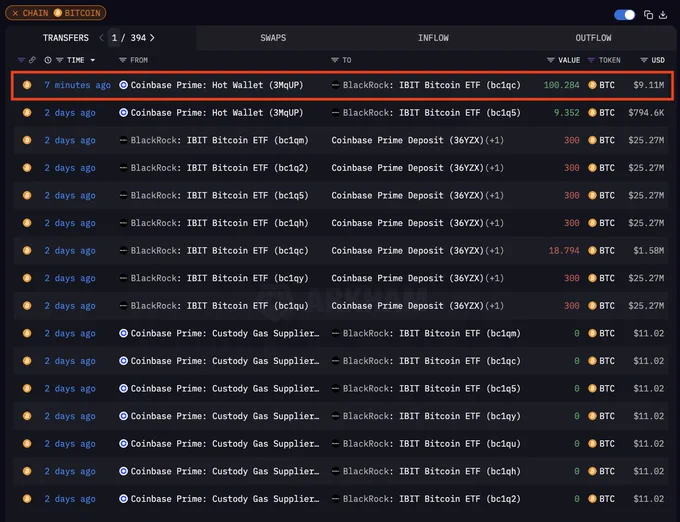Click Bitcoin chain icon in last row

[x=27, y=499]
